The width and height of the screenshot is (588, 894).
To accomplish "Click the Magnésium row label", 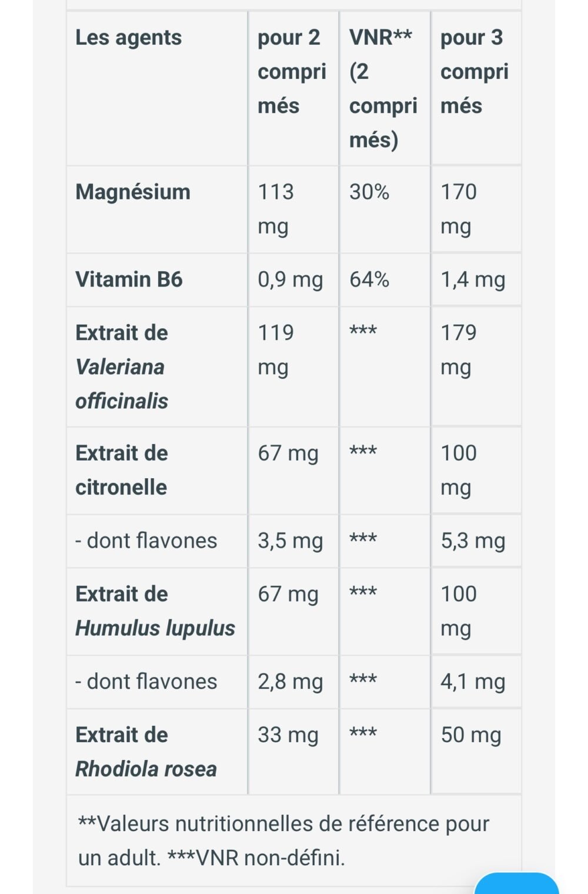I will pyautogui.click(x=133, y=192).
